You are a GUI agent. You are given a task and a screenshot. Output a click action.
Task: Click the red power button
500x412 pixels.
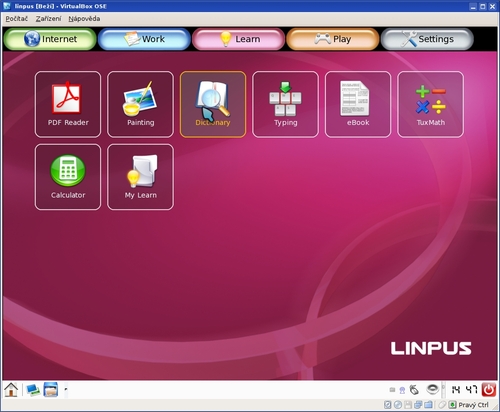[489, 389]
